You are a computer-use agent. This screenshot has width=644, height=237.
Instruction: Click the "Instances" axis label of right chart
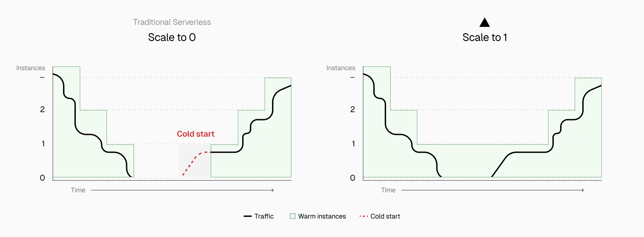341,68
